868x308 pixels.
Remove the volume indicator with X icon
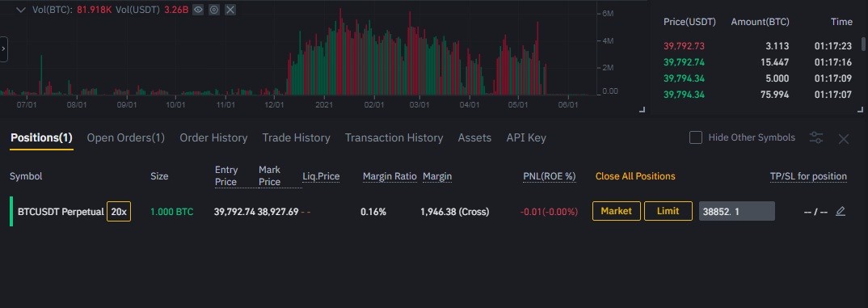tap(230, 10)
